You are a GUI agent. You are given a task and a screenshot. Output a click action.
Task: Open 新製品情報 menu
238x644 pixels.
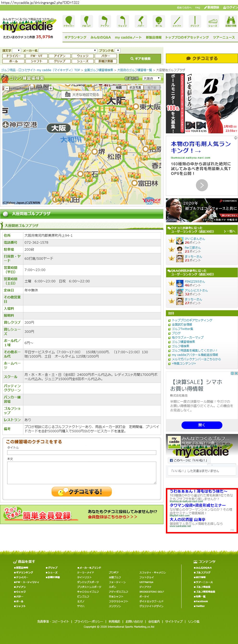(154, 37)
